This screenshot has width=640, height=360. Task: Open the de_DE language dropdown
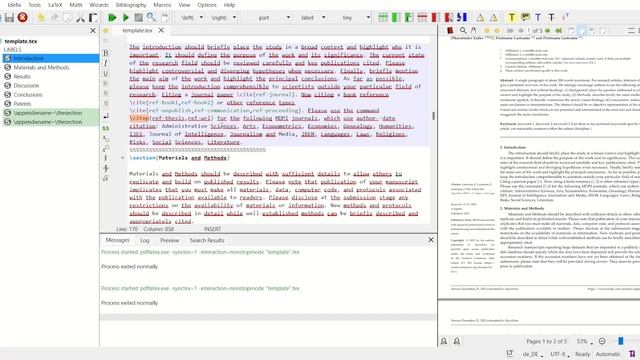click(x=533, y=354)
